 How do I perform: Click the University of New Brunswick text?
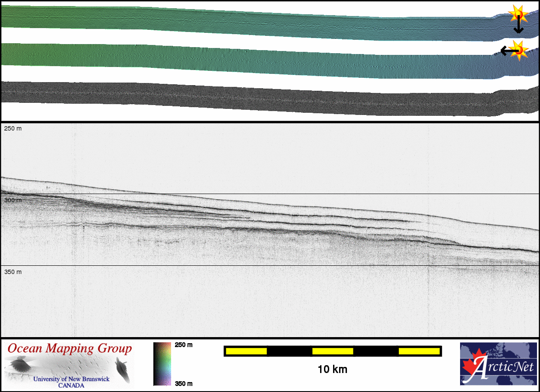(x=71, y=379)
